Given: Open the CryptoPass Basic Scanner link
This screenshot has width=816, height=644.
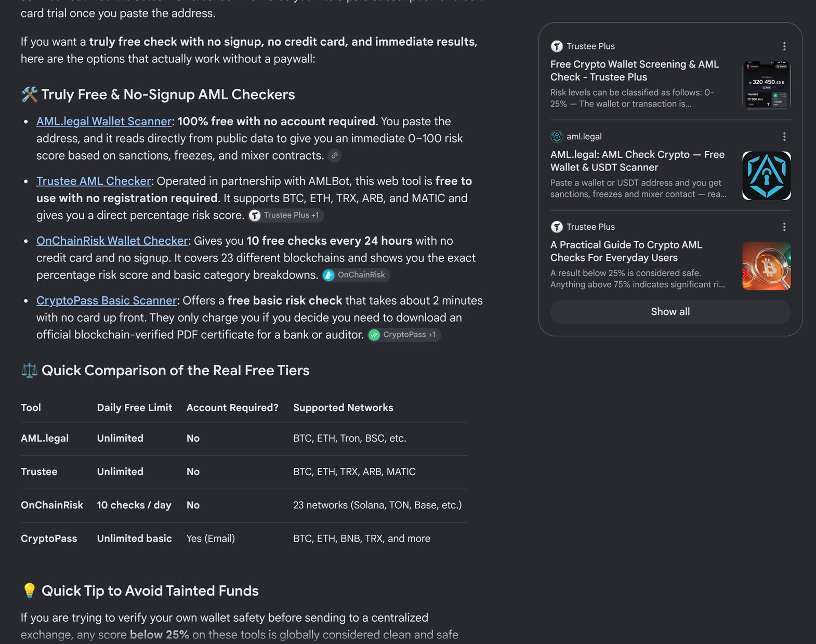Looking at the screenshot, I should click(x=107, y=300).
